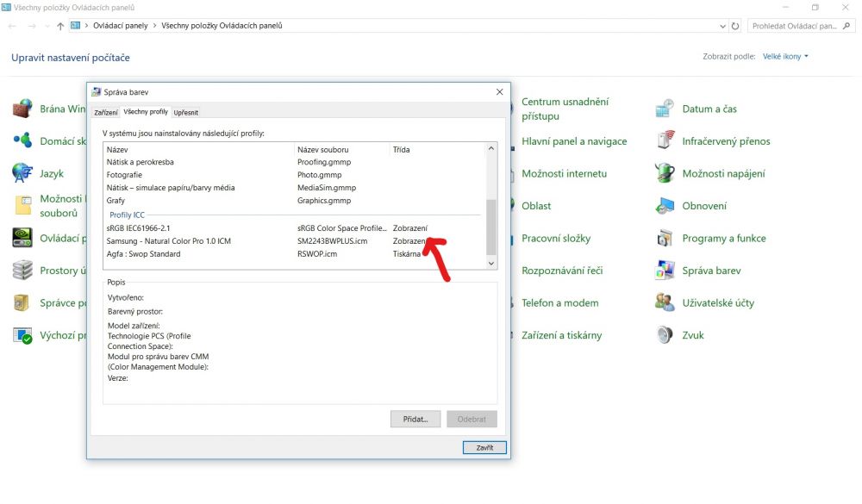Viewport: 862px width, 504px height.
Task: Click the Up navigation arrow
Action: pos(60,26)
